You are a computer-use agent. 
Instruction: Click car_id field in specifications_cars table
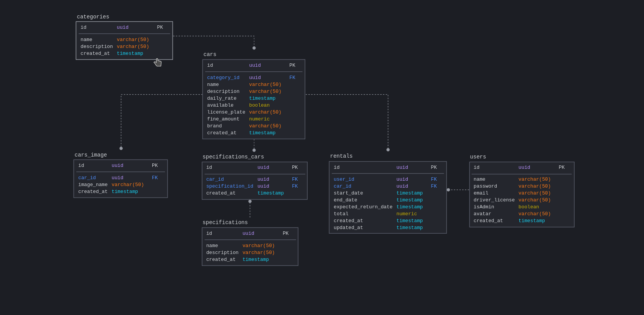point(215,179)
